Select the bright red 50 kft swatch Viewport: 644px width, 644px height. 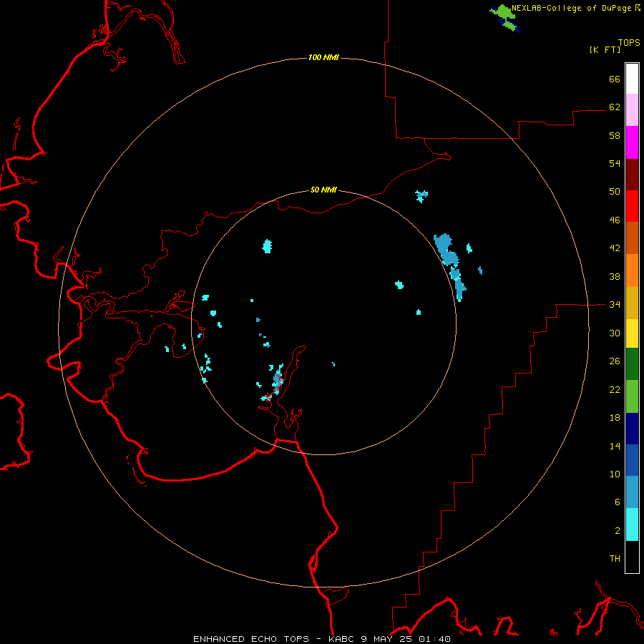coord(632,206)
